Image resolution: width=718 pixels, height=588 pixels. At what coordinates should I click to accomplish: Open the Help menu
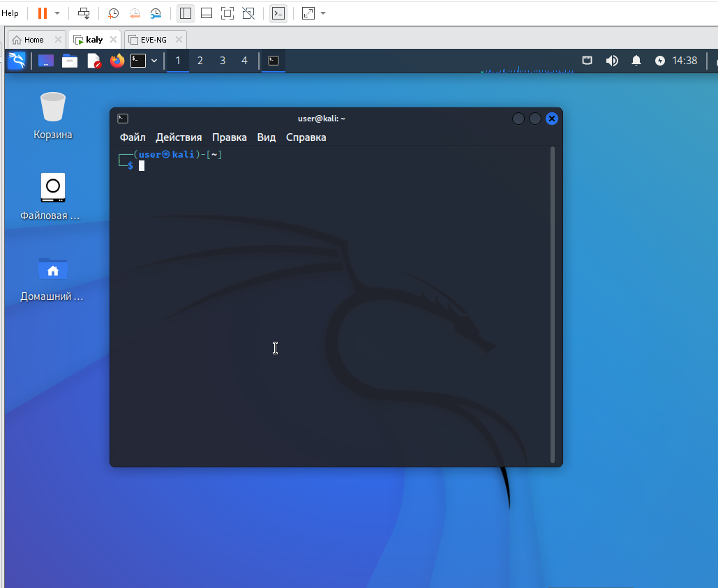click(10, 13)
